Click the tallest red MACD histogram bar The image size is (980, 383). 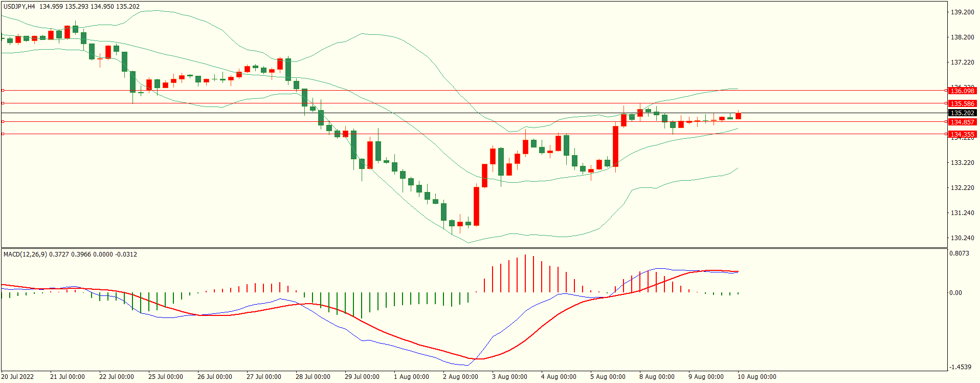click(525, 273)
